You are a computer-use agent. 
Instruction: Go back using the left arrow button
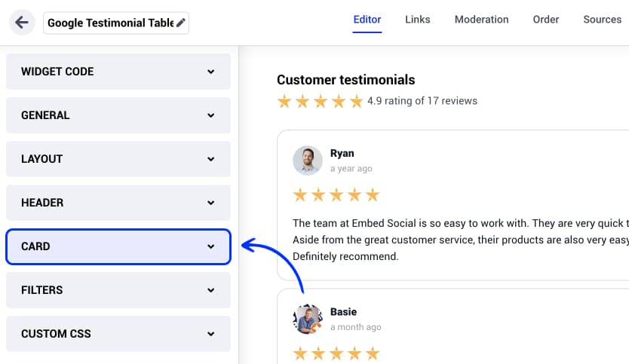tap(22, 23)
